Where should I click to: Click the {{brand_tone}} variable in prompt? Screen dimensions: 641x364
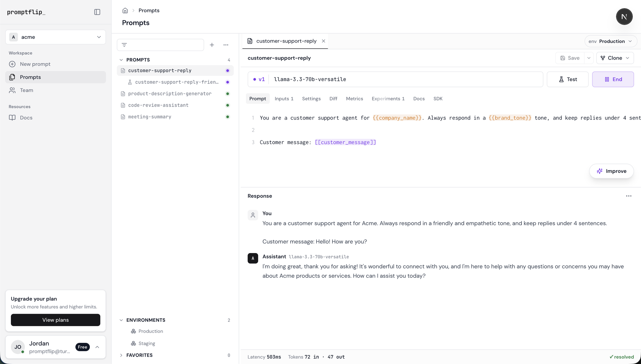[x=510, y=118]
